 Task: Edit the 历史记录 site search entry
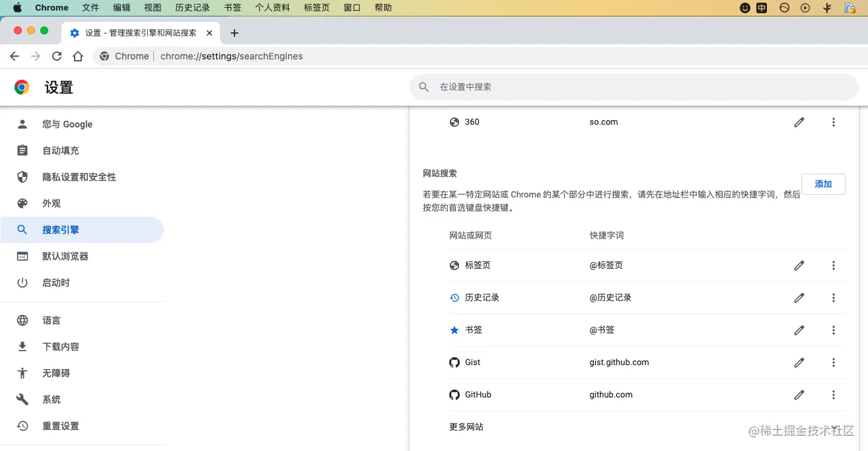(799, 298)
